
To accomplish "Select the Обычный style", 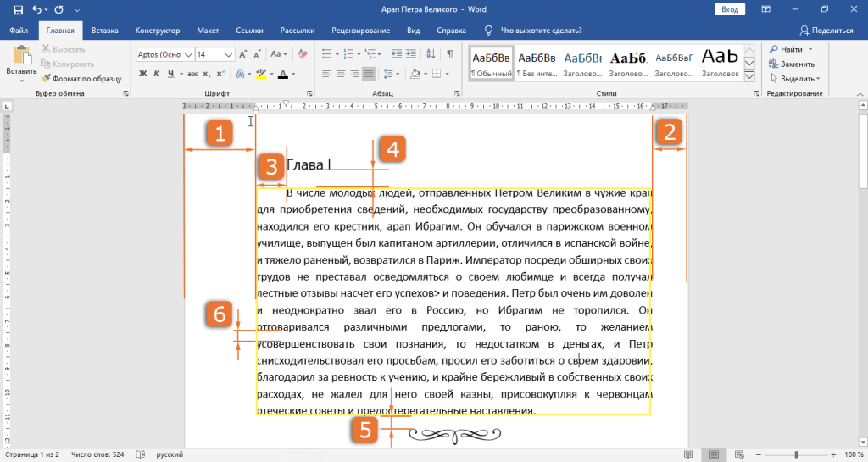I will tap(491, 64).
